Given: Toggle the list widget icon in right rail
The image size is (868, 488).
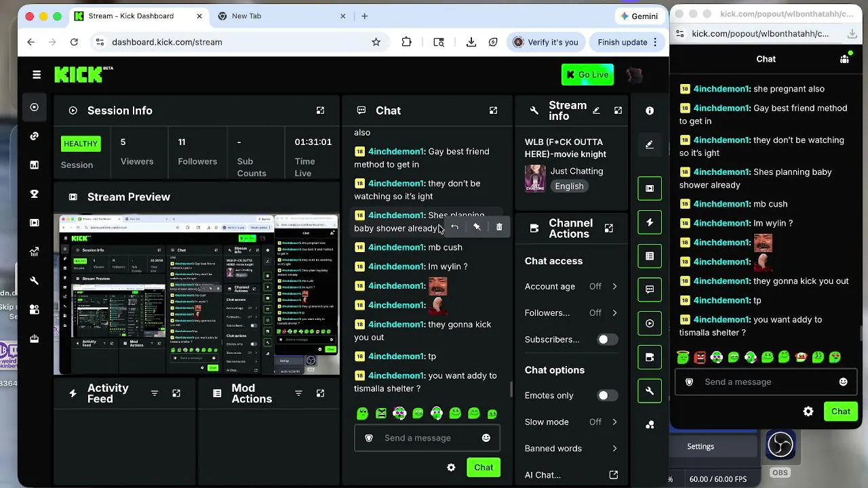Looking at the screenshot, I should 650,256.
